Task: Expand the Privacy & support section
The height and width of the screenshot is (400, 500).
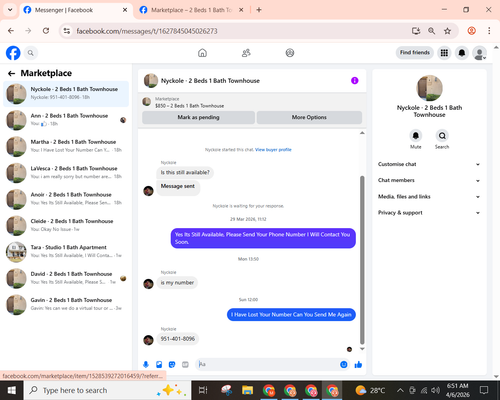Action: (429, 213)
